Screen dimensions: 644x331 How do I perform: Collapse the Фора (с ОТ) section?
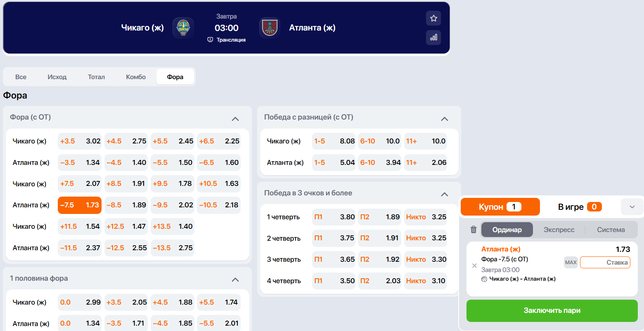coord(235,119)
